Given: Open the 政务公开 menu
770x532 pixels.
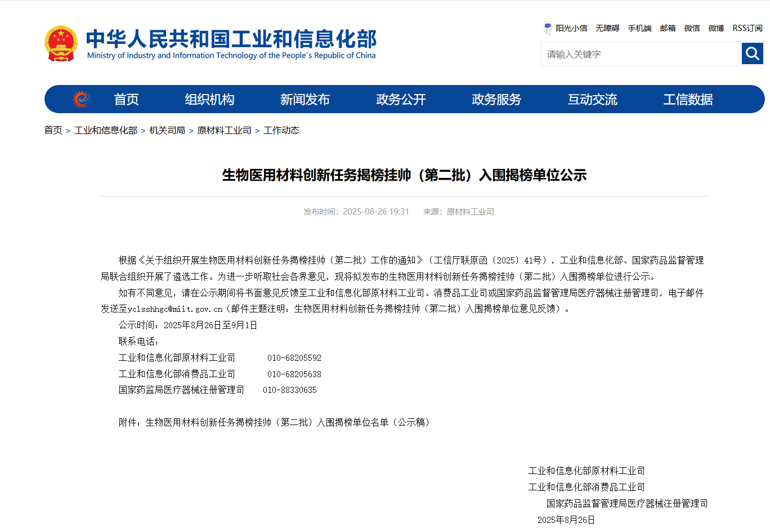Looking at the screenshot, I should [x=401, y=100].
